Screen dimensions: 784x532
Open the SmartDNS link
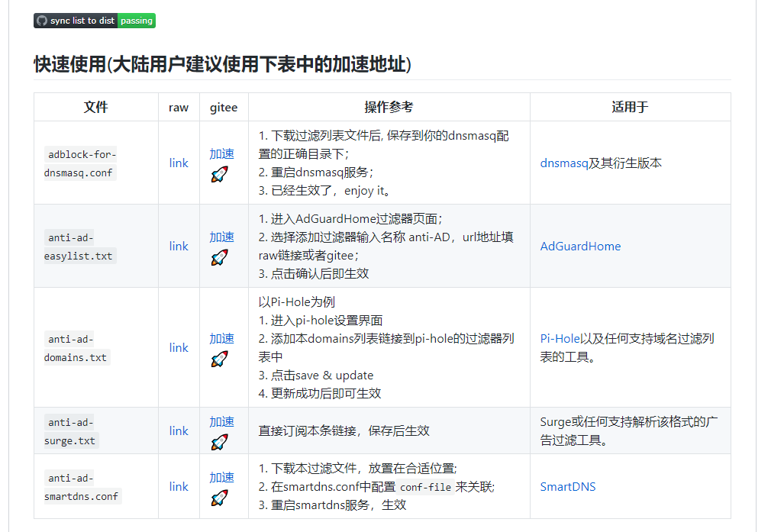(x=568, y=486)
